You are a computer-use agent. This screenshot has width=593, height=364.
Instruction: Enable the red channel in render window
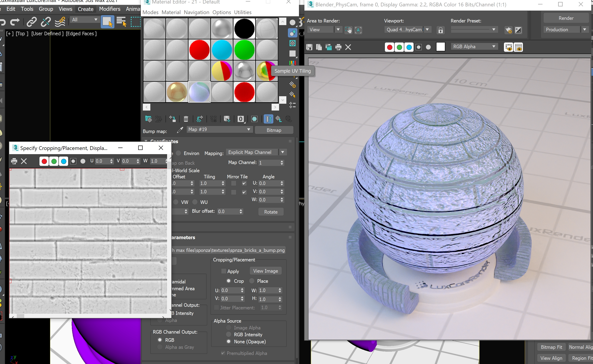pos(389,47)
